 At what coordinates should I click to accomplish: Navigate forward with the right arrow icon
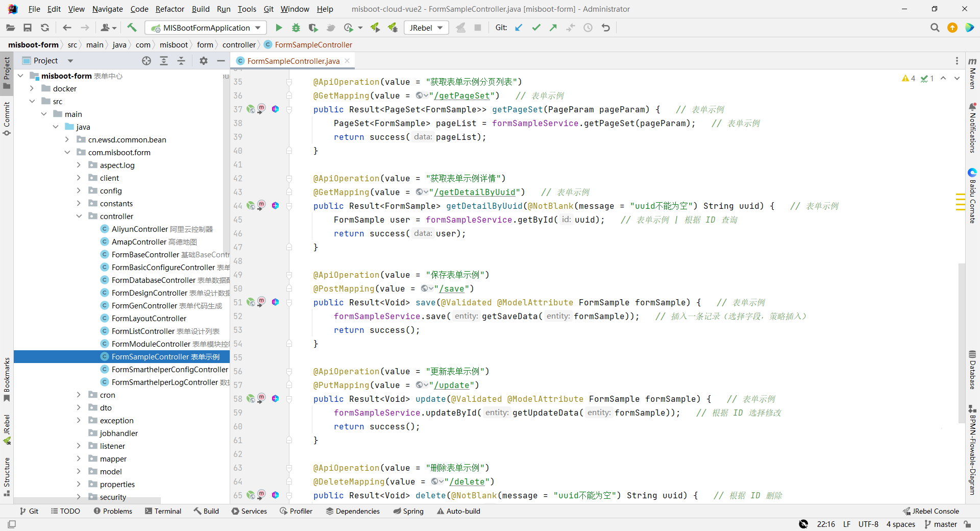(85, 28)
